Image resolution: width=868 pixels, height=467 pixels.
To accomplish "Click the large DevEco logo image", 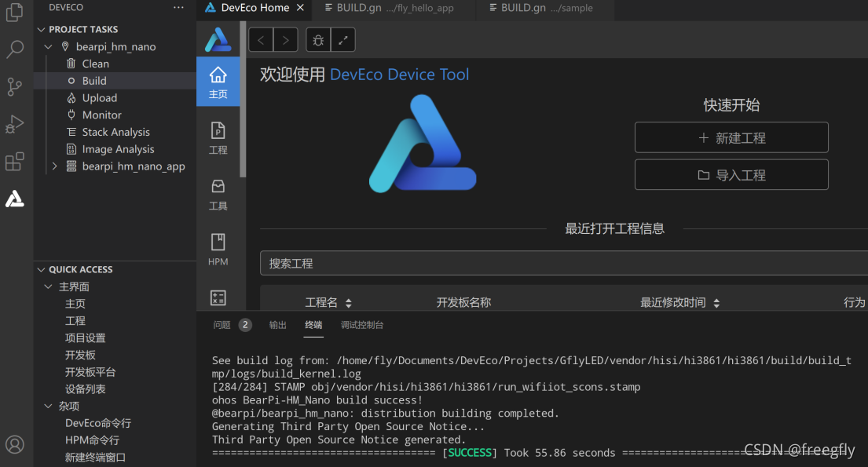I will [x=423, y=144].
